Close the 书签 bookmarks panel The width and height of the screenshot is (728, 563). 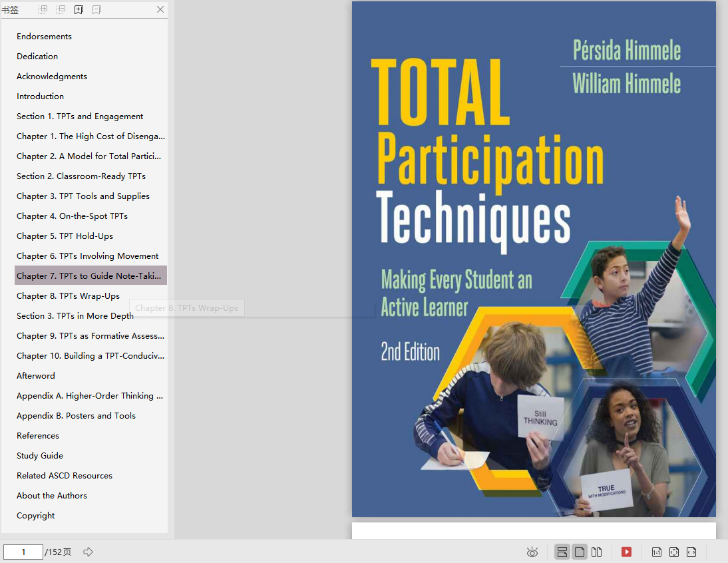point(160,9)
